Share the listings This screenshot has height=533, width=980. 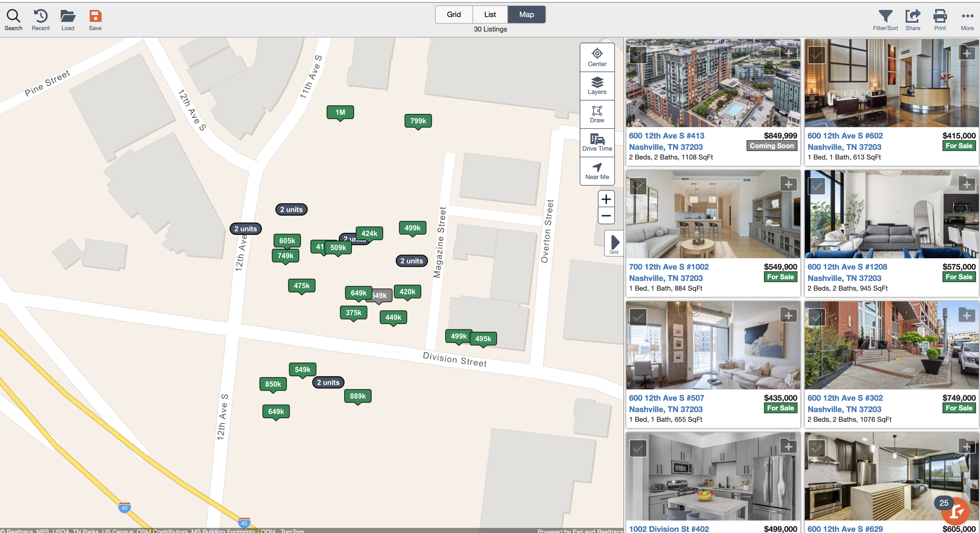pos(913,20)
